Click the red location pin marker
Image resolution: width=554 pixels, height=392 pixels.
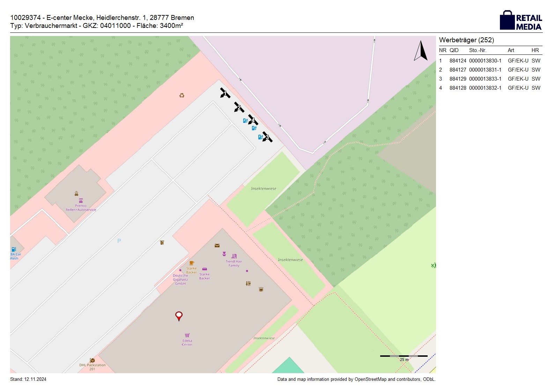coord(179,316)
